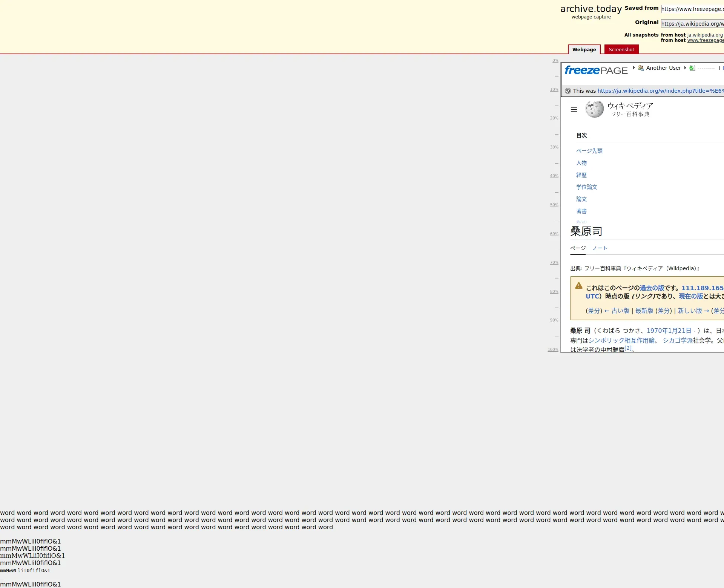Viewport: 724px width, 588px height.
Task: Click the green checkmark document icon
Action: [692, 68]
